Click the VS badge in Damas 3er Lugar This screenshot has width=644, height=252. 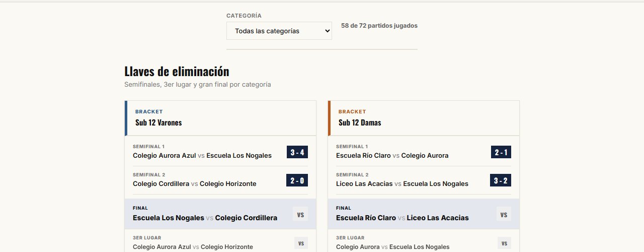tap(504, 243)
